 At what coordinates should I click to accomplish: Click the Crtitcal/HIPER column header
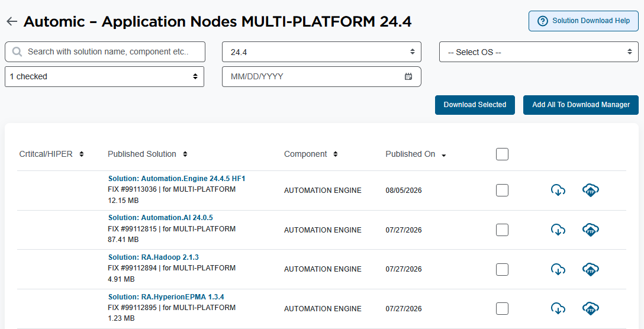pyautogui.click(x=46, y=154)
